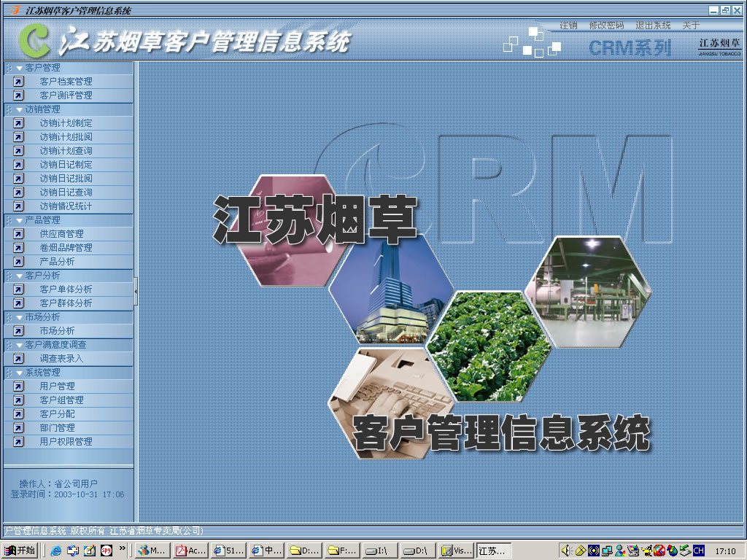Launch Internet Explorer from the quick launch bar
The image size is (747, 560).
click(x=55, y=551)
